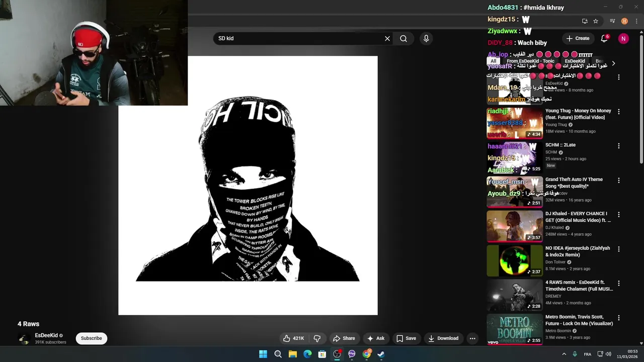Image resolution: width=644 pixels, height=362 pixels.
Task: Open OBS Studio from taskbar
Action: [337, 354]
